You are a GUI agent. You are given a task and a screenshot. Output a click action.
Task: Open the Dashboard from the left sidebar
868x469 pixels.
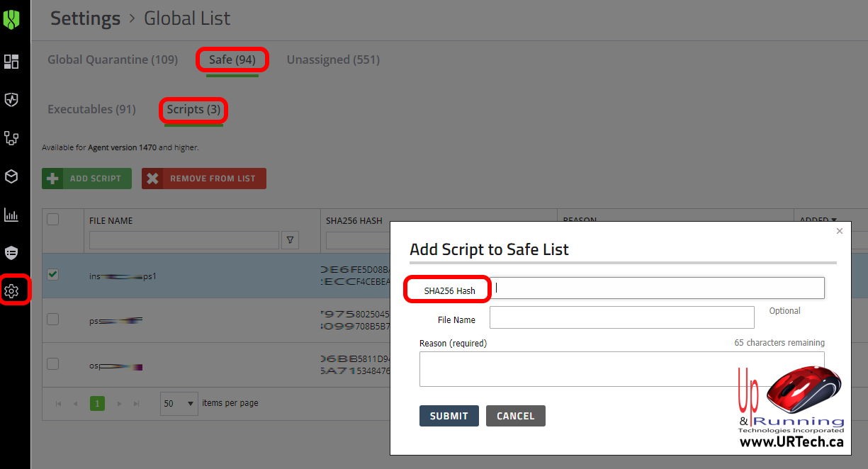pos(11,62)
